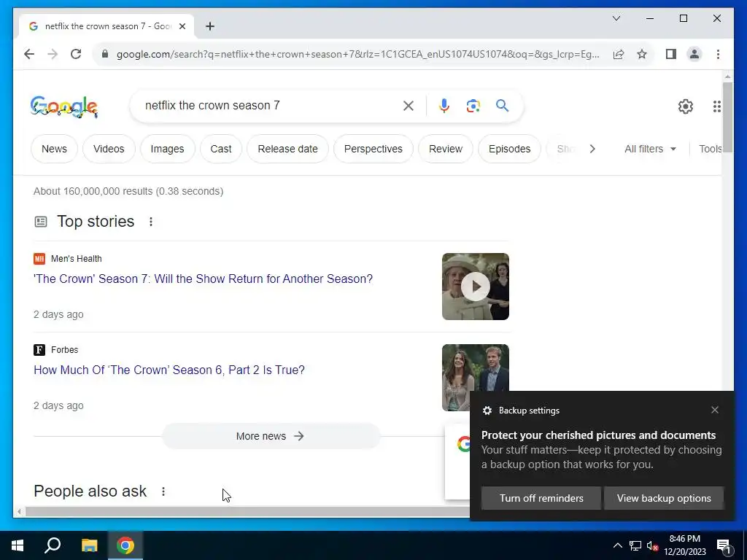Select the Release date filter chip

[x=287, y=149]
